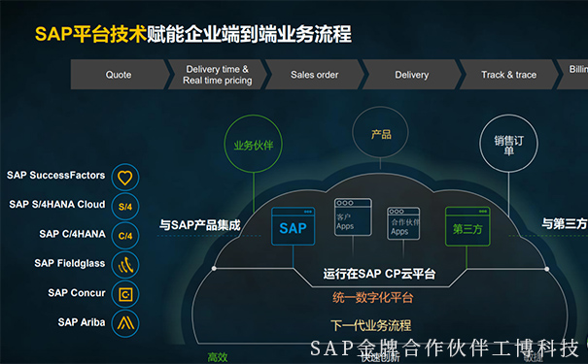Image resolution: width=588 pixels, height=364 pixels.
Task: Click the blue SAP app window icon
Action: pos(293,226)
